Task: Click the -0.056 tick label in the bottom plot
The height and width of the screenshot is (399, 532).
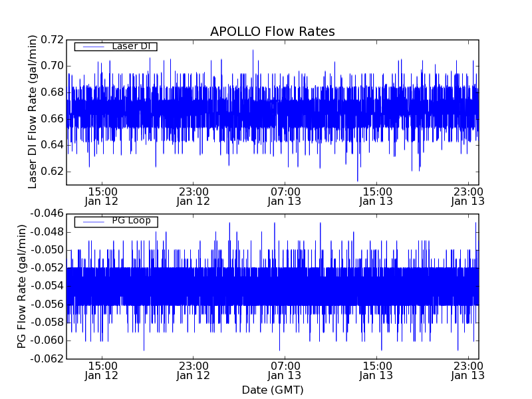Action: [47, 305]
